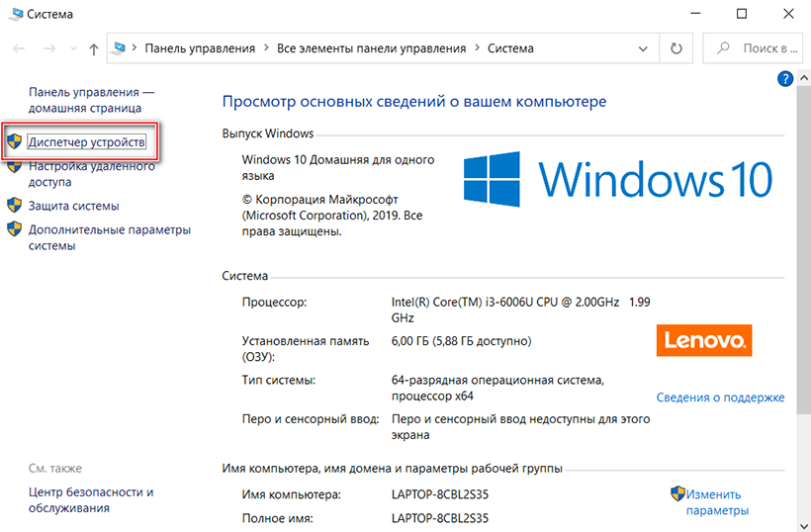811x532 pixels.
Task: Refresh the address bar location
Action: [676, 48]
